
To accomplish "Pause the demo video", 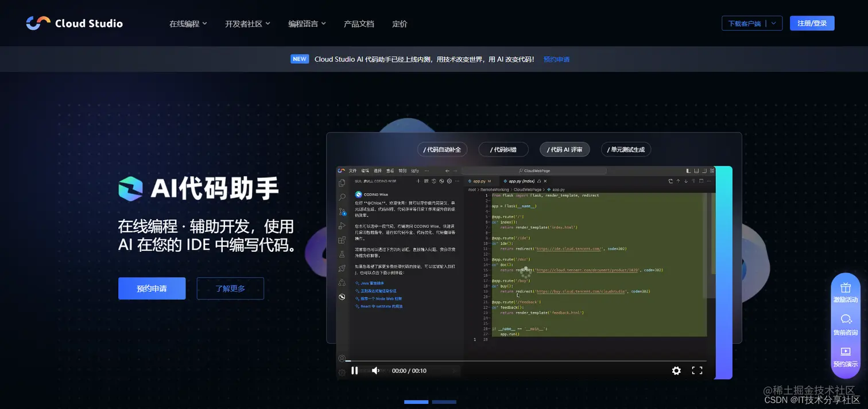I will click(x=355, y=371).
